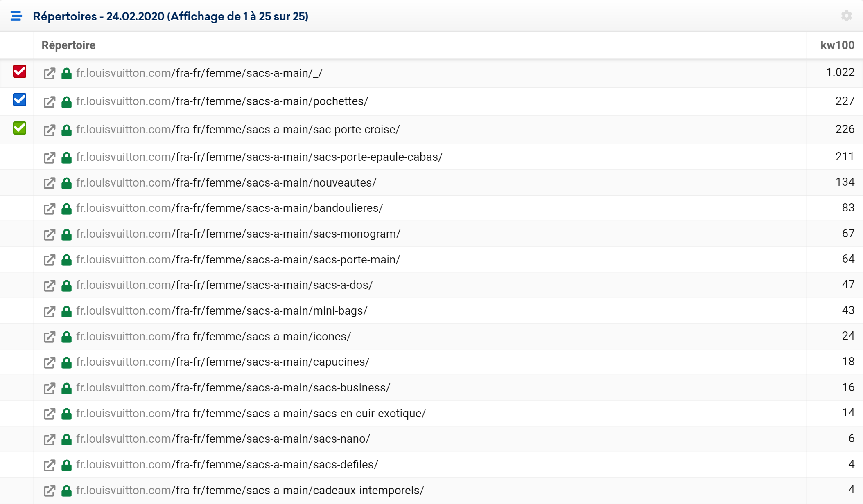The height and width of the screenshot is (504, 863).
Task: Open the settings gear icon
Action: 846,16
